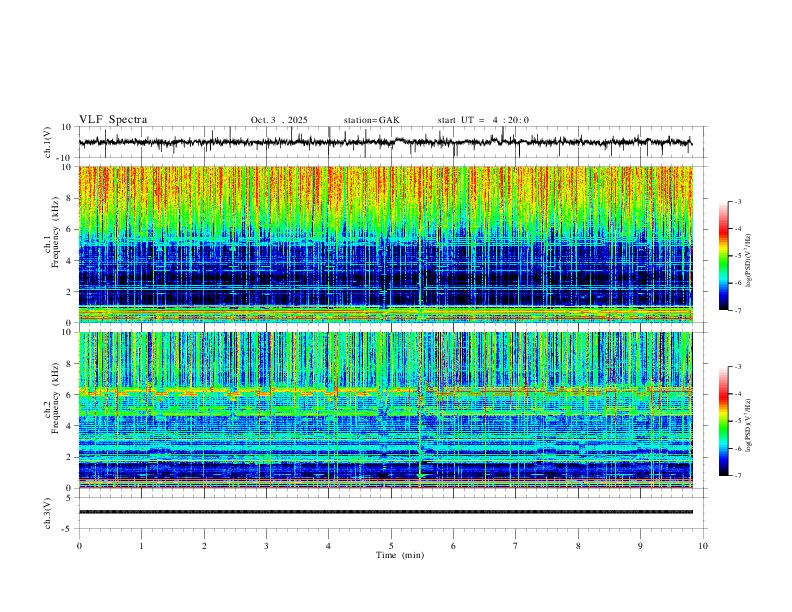Click time axis tick label "0"
This screenshot has width=792, height=612.
pos(79,546)
